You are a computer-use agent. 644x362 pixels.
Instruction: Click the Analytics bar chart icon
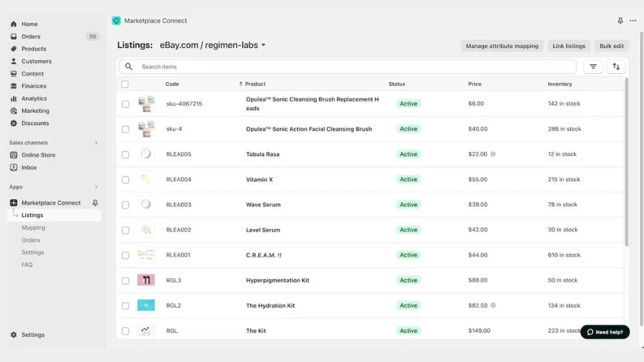pyautogui.click(x=13, y=98)
